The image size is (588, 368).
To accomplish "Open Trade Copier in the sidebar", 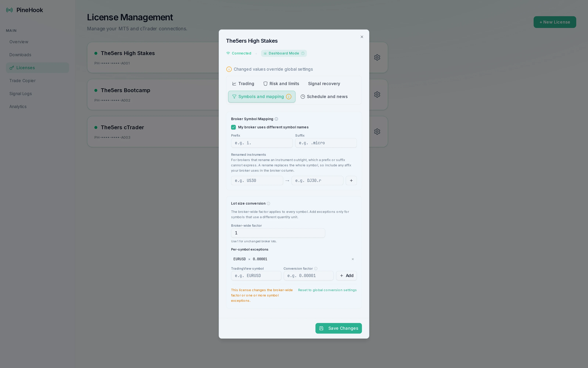I will point(37,81).
